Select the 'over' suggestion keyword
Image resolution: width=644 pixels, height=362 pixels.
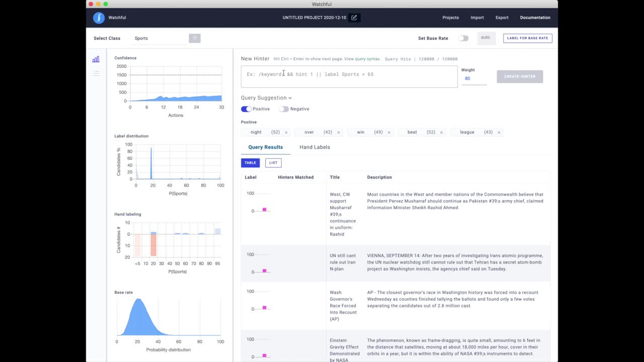309,132
